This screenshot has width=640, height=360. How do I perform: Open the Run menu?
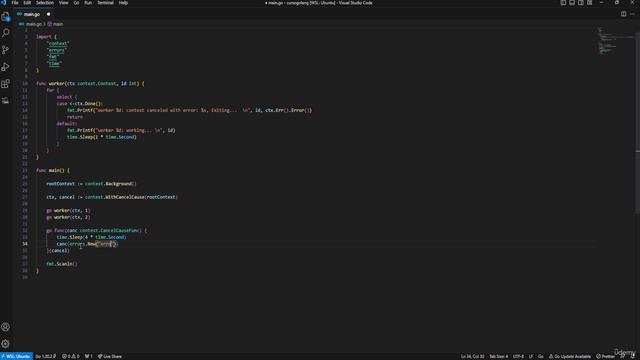(x=88, y=2)
